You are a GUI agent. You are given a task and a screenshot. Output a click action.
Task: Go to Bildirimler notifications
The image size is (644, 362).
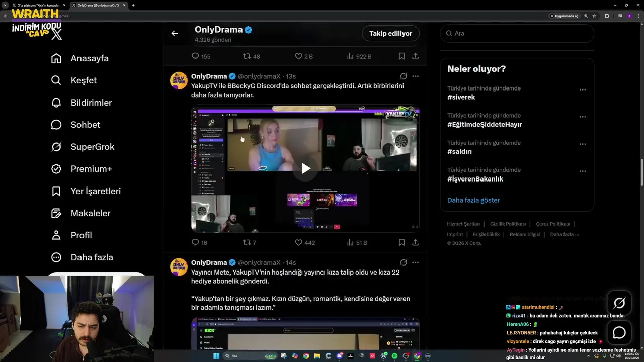click(82, 103)
